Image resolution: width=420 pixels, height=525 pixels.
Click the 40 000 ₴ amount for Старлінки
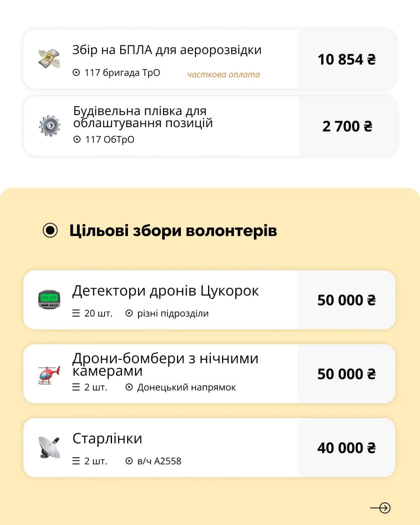(x=346, y=448)
